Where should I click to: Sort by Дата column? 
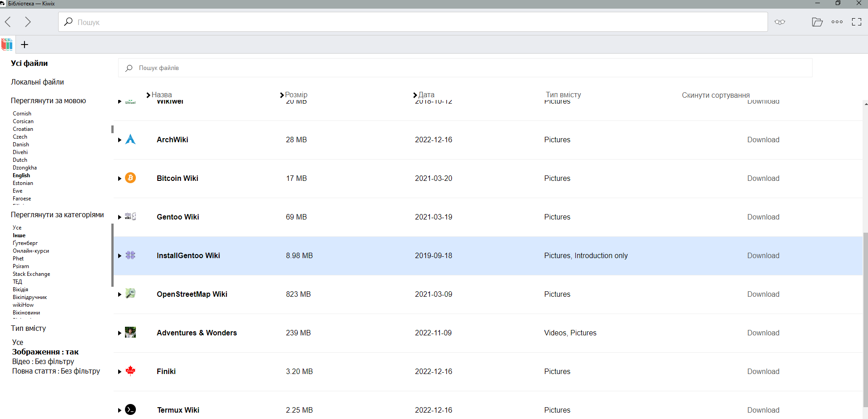(424, 95)
